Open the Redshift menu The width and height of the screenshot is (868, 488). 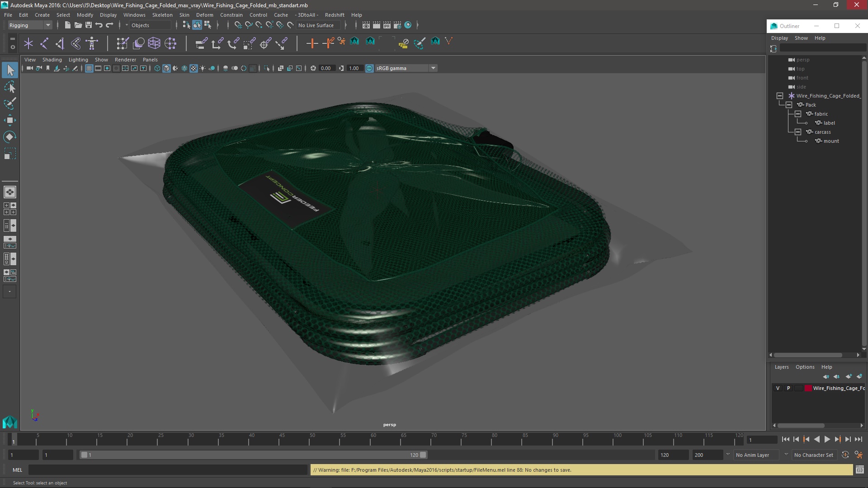[x=335, y=15]
